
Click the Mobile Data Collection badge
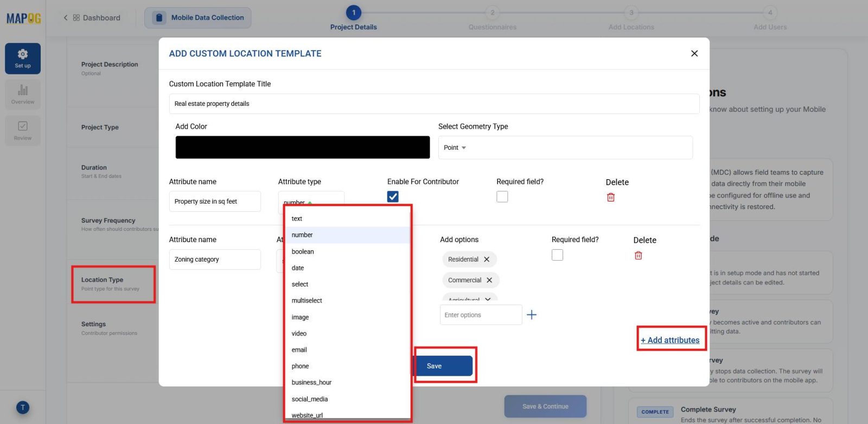[198, 18]
